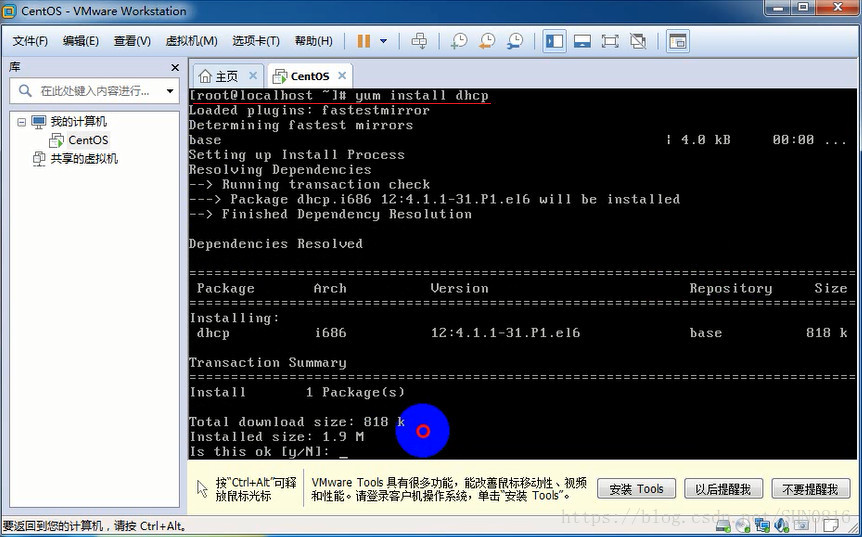Click inside the CentOS terminal at the y/N prompt
Image resolution: width=862 pixels, height=537 pixels.
tap(344, 452)
